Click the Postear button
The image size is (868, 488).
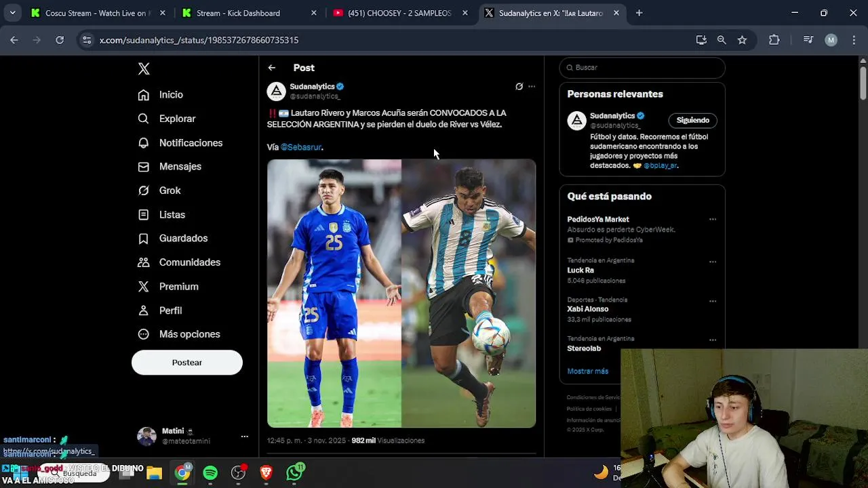tap(187, 363)
